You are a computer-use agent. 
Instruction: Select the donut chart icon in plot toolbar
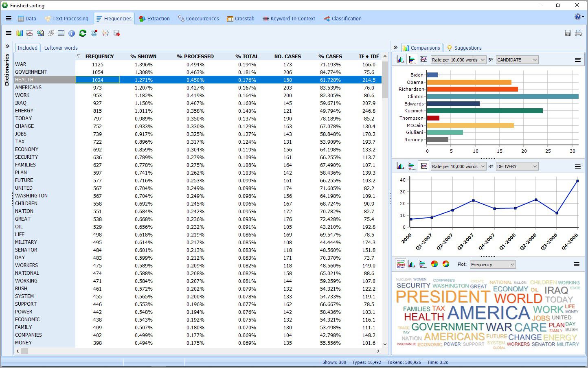446,264
